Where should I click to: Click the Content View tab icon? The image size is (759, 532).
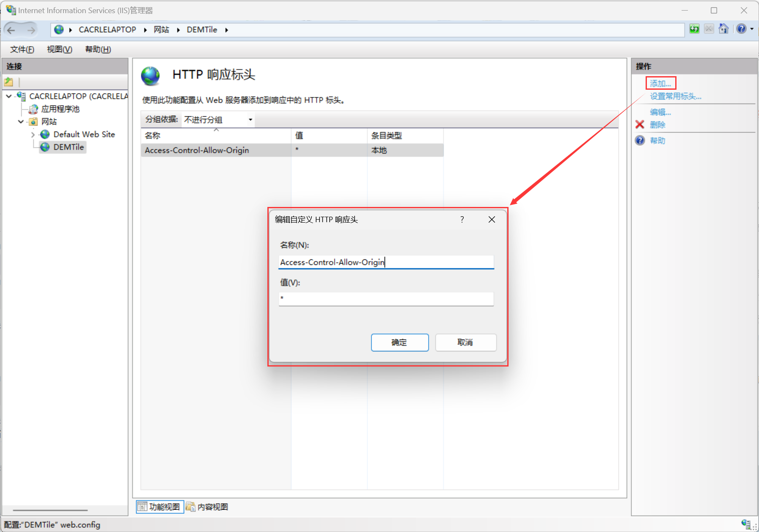(191, 507)
